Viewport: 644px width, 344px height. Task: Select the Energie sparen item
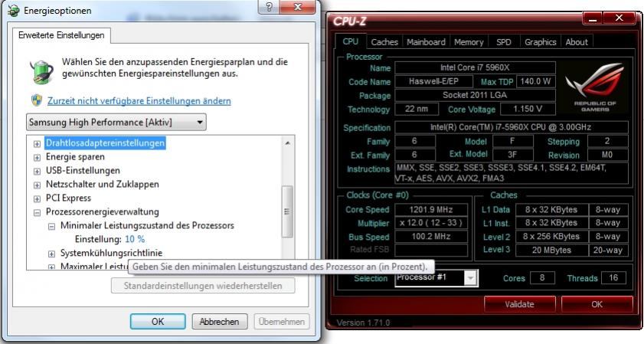pos(75,156)
